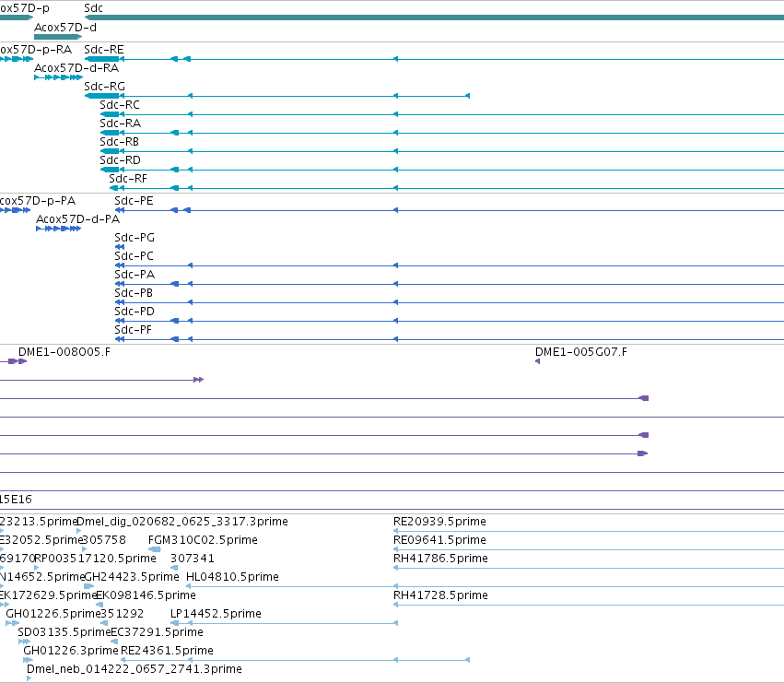Select the Sdc-RD transcript label
This screenshot has width=784, height=683.
[120, 160]
